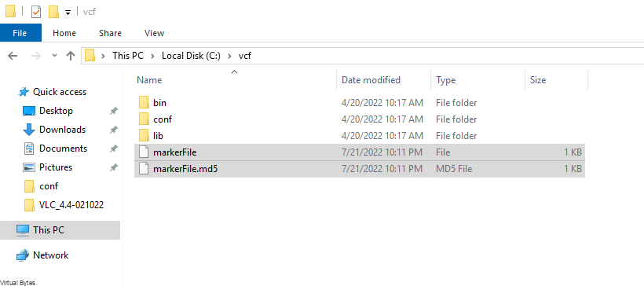
Task: Open Downloads in Quick access
Action: tap(62, 130)
